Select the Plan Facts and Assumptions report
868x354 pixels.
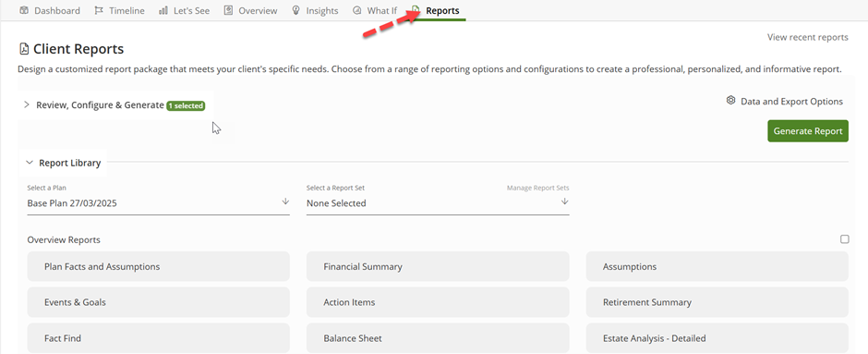point(158,266)
